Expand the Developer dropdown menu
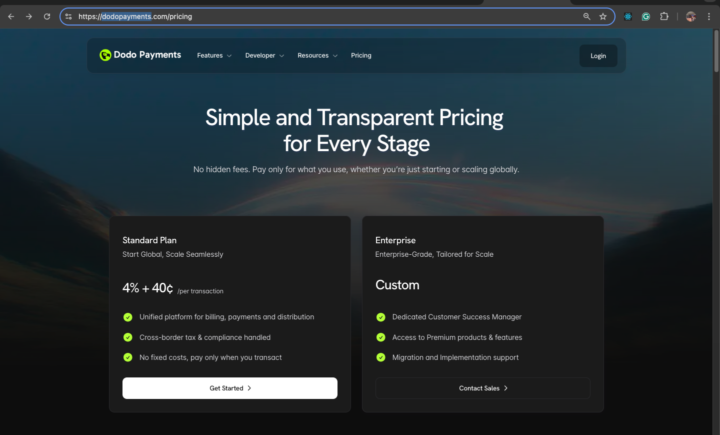720x435 pixels. pyautogui.click(x=264, y=55)
